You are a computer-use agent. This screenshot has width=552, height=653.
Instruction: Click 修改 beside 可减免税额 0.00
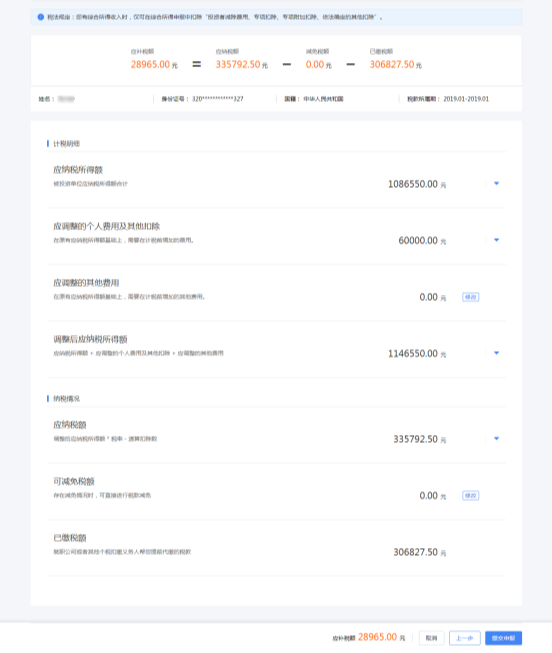tap(470, 496)
